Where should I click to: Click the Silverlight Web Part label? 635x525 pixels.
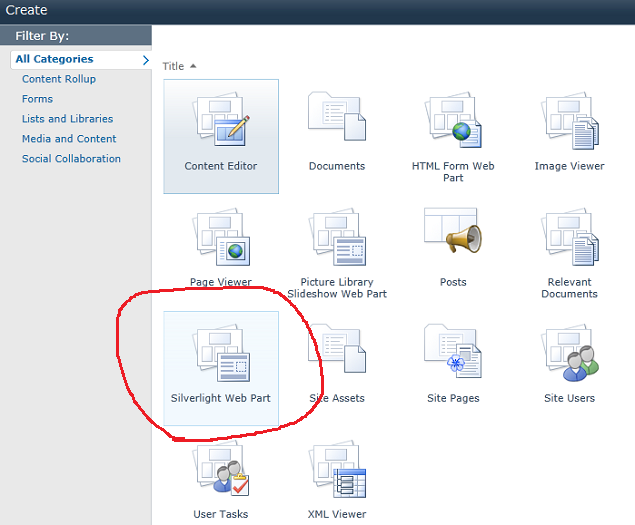click(221, 398)
